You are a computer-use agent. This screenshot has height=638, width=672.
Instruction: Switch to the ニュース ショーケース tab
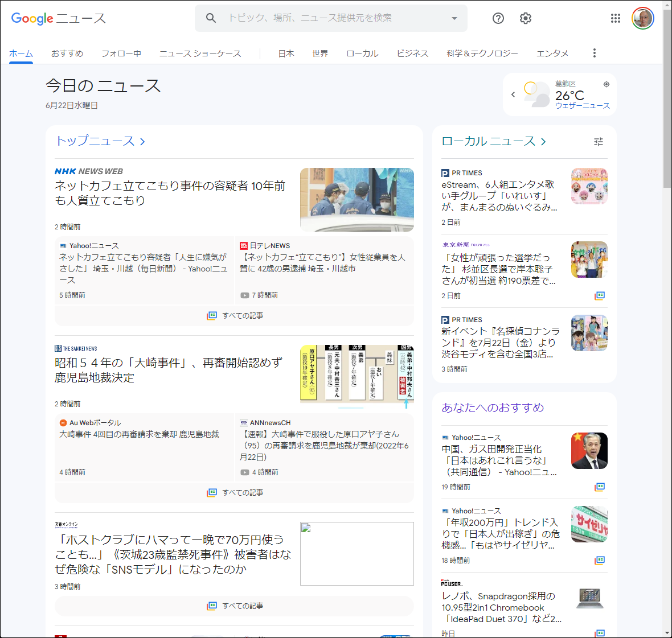(200, 53)
